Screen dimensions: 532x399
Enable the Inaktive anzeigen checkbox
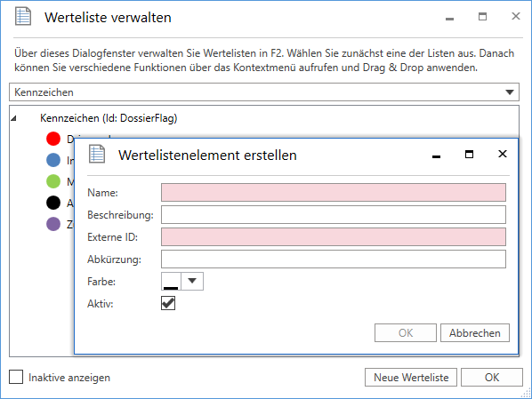click(16, 377)
